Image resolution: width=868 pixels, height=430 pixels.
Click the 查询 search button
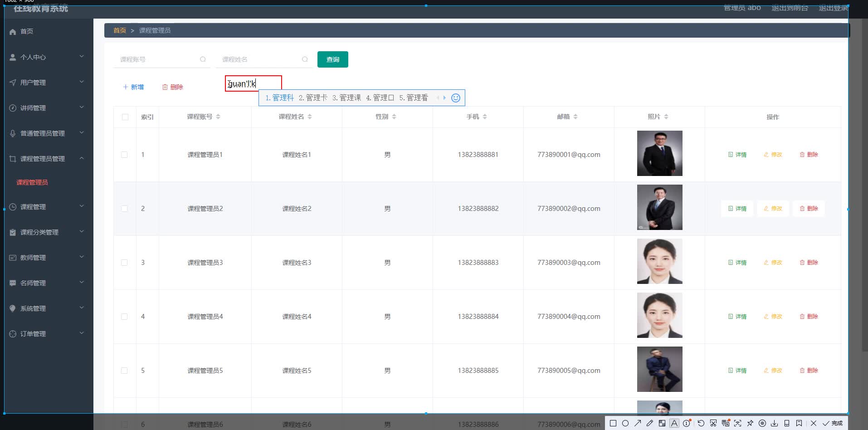coord(332,59)
